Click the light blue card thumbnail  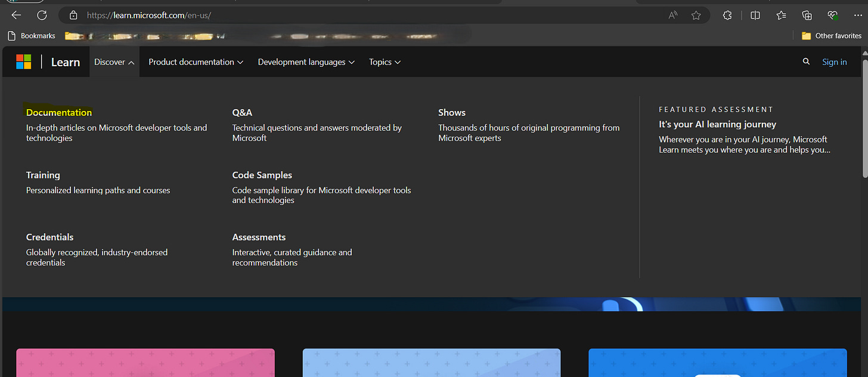coord(432,363)
